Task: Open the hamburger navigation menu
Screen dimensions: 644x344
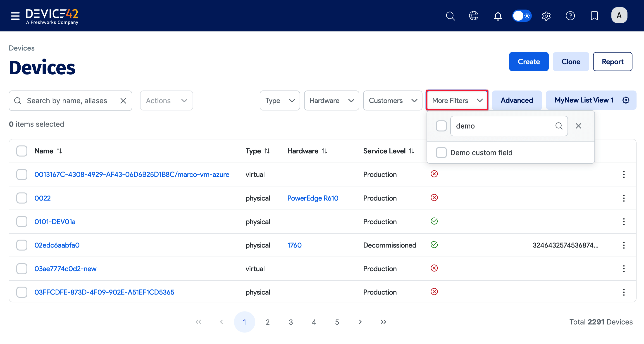Action: click(x=15, y=16)
